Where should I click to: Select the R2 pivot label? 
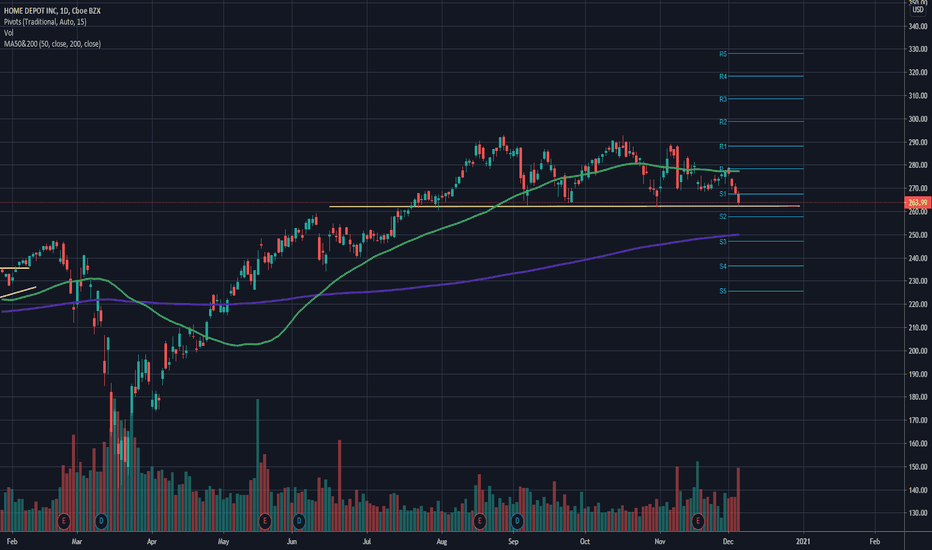(723, 122)
